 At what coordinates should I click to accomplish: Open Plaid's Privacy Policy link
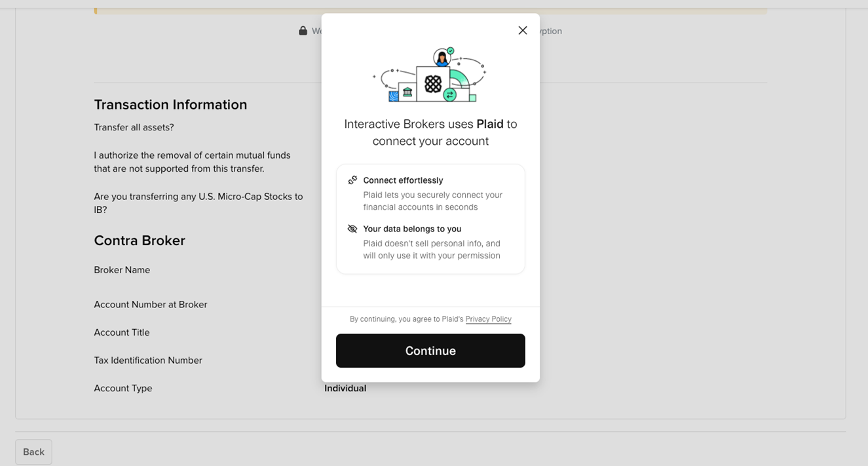(x=488, y=319)
